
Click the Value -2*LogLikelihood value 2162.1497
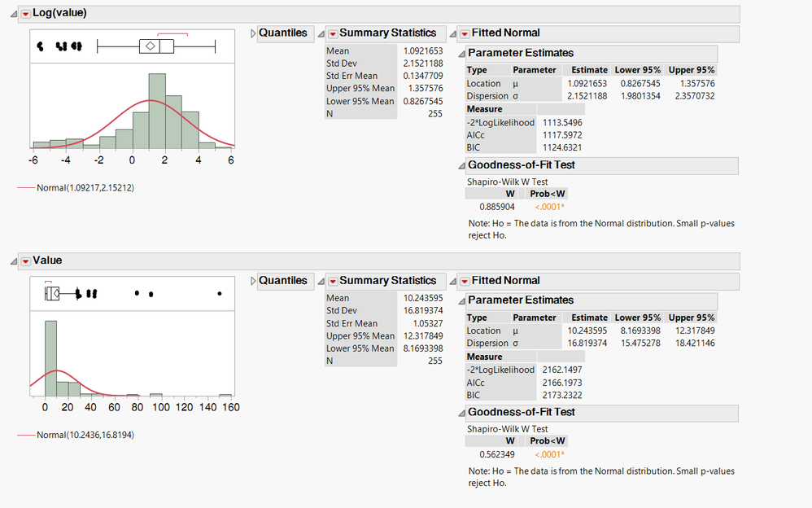point(562,370)
